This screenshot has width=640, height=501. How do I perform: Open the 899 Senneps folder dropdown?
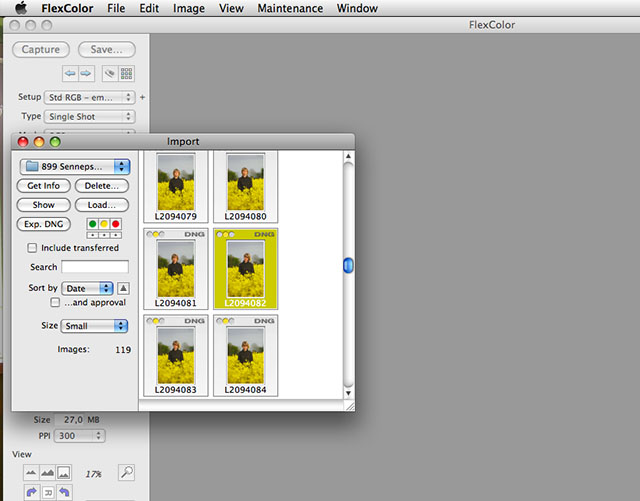(x=75, y=167)
